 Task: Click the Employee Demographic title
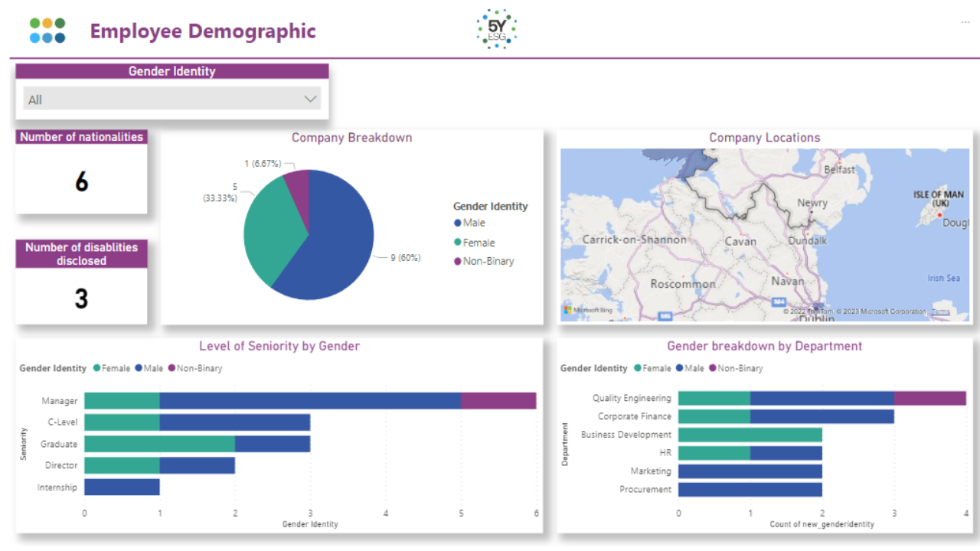tap(203, 31)
